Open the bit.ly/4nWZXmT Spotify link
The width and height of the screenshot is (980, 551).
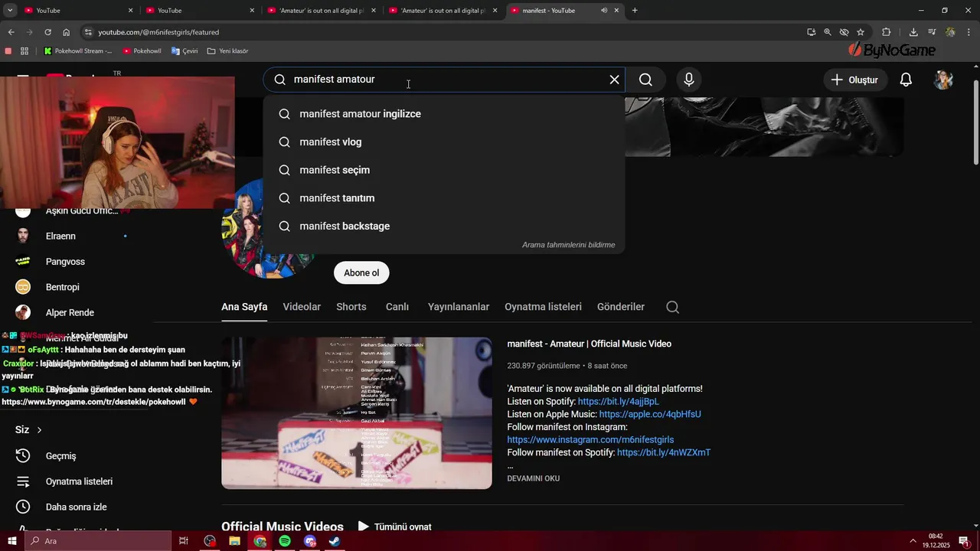pyautogui.click(x=664, y=453)
